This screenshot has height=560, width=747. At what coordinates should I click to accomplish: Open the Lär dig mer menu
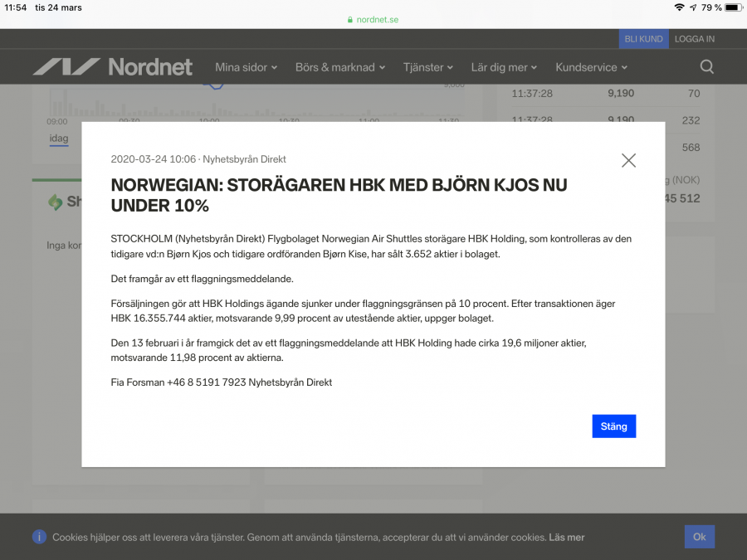click(504, 67)
